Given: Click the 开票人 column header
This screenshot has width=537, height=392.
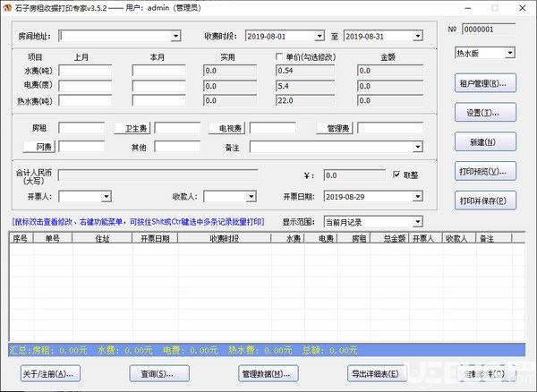Looking at the screenshot, I should [x=426, y=238].
